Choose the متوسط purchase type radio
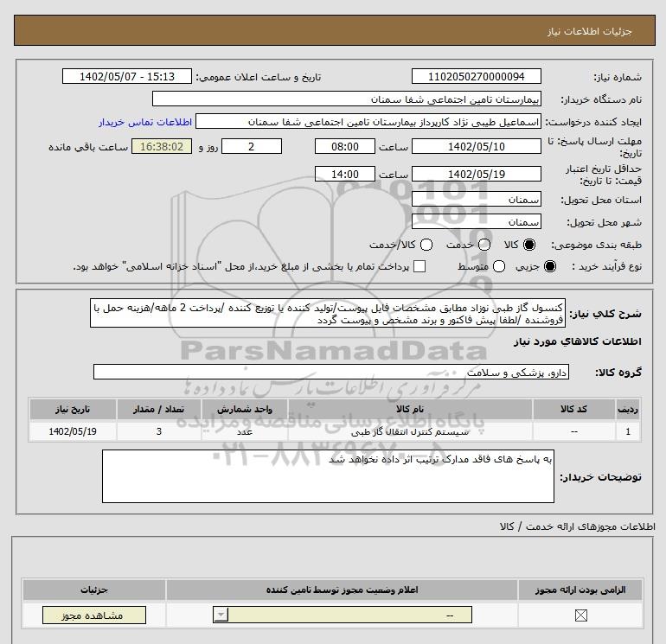Image resolution: width=666 pixels, height=644 pixels. 499,266
